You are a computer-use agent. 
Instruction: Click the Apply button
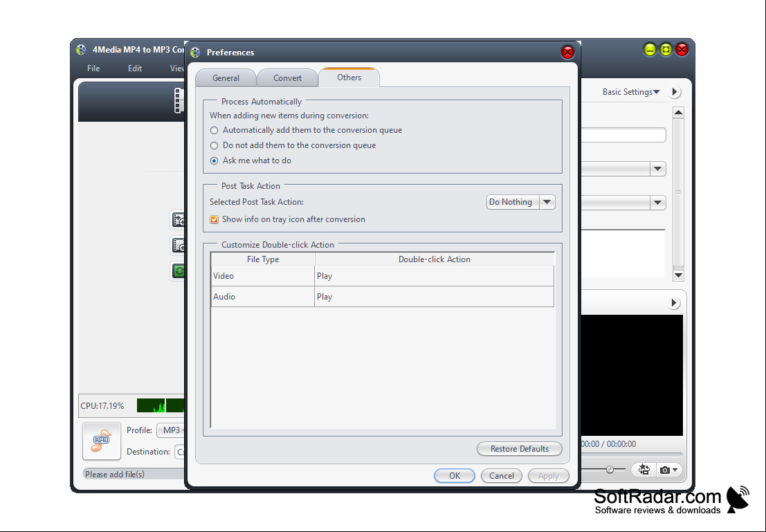548,476
